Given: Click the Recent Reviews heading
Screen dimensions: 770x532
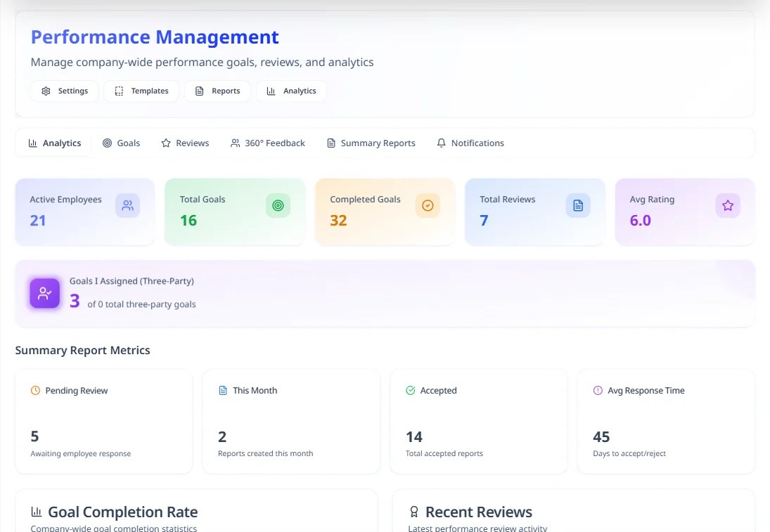Looking at the screenshot, I should [479, 512].
